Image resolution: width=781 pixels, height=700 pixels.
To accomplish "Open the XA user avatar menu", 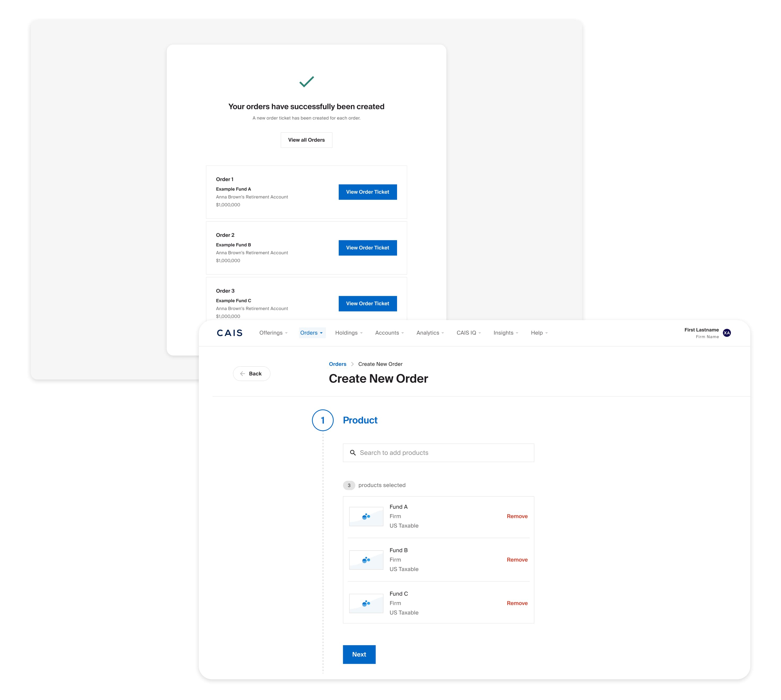I will [727, 333].
